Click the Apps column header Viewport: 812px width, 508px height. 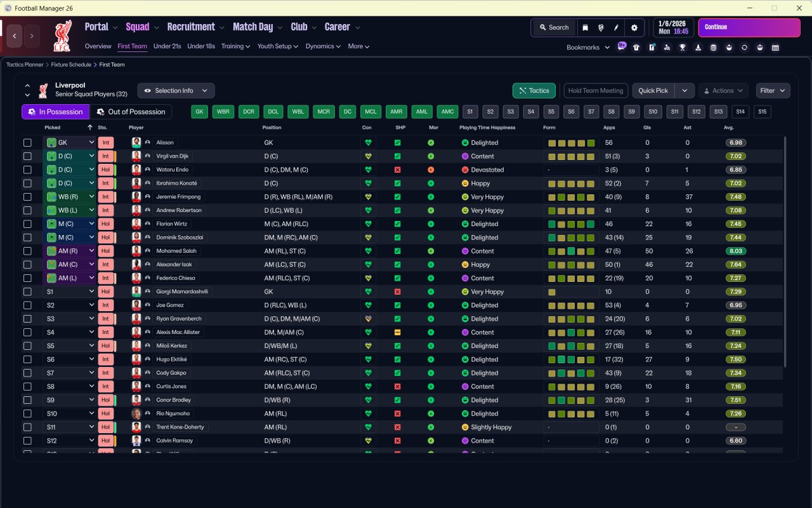(x=609, y=128)
